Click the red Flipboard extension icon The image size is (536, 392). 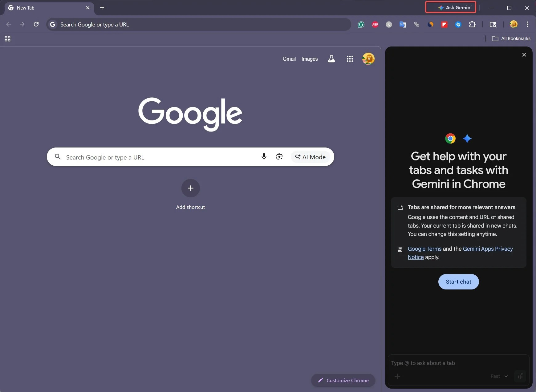click(444, 25)
